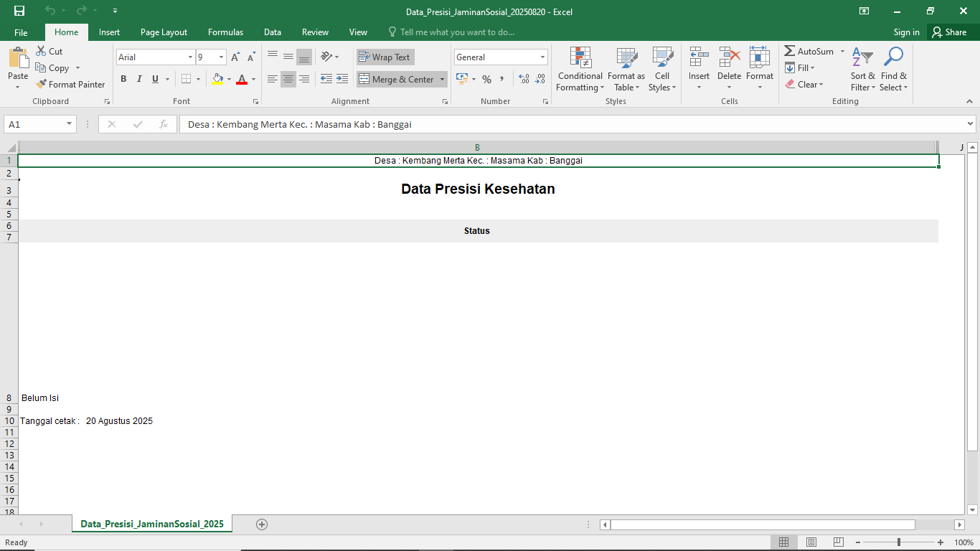Adjust the zoom slider handle
The height and width of the screenshot is (551, 980).
click(899, 542)
